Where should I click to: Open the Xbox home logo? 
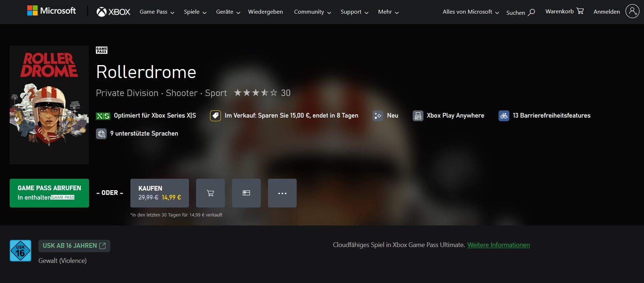113,12
